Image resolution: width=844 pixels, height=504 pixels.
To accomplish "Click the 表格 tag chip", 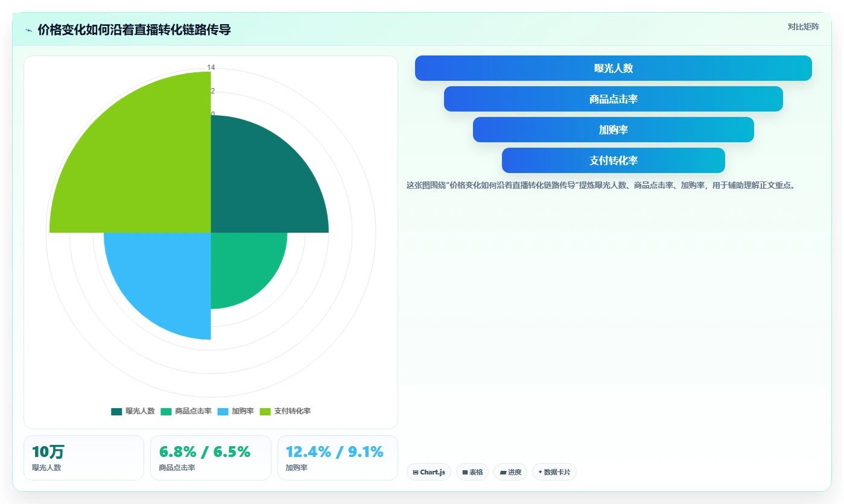I will click(x=472, y=472).
